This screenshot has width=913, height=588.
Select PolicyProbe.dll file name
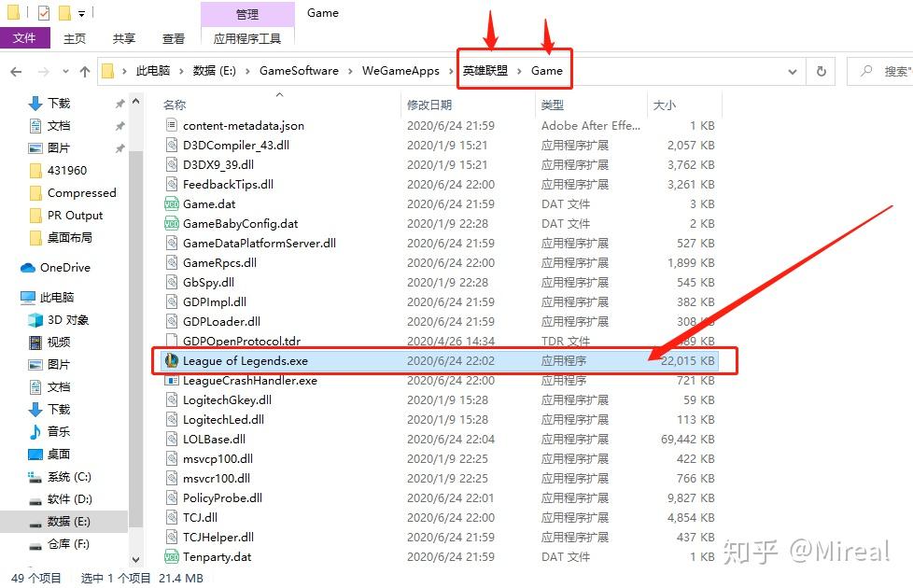pos(222,497)
